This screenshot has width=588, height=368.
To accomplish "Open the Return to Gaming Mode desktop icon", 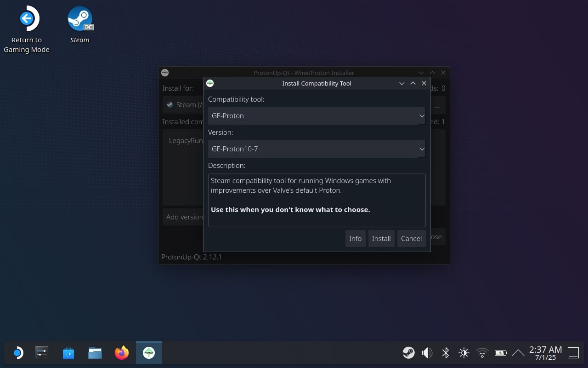I will click(x=27, y=29).
